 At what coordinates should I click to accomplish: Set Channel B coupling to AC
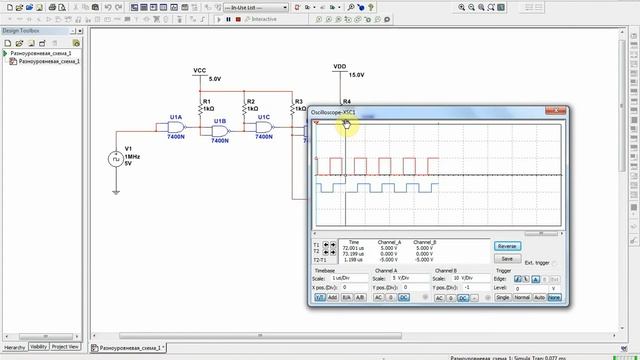click(439, 298)
